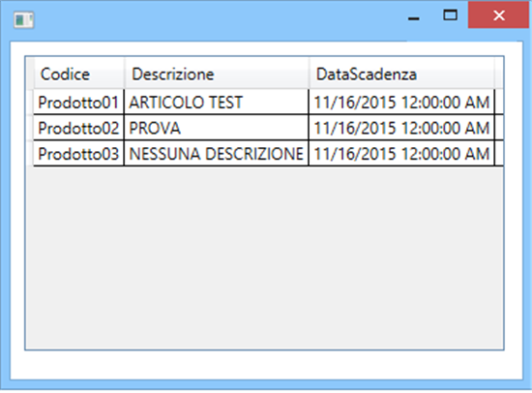Sort by the Codice column header
This screenshot has width=532, height=393.
[x=78, y=74]
